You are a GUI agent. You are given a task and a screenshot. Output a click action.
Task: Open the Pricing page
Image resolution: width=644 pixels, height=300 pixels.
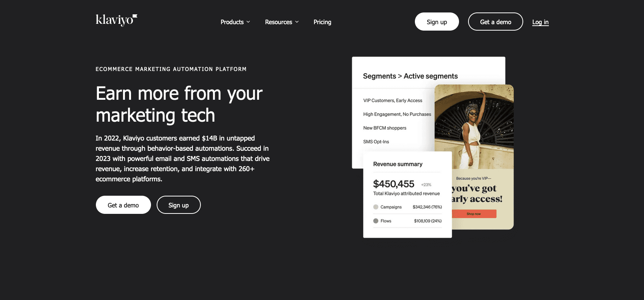322,22
